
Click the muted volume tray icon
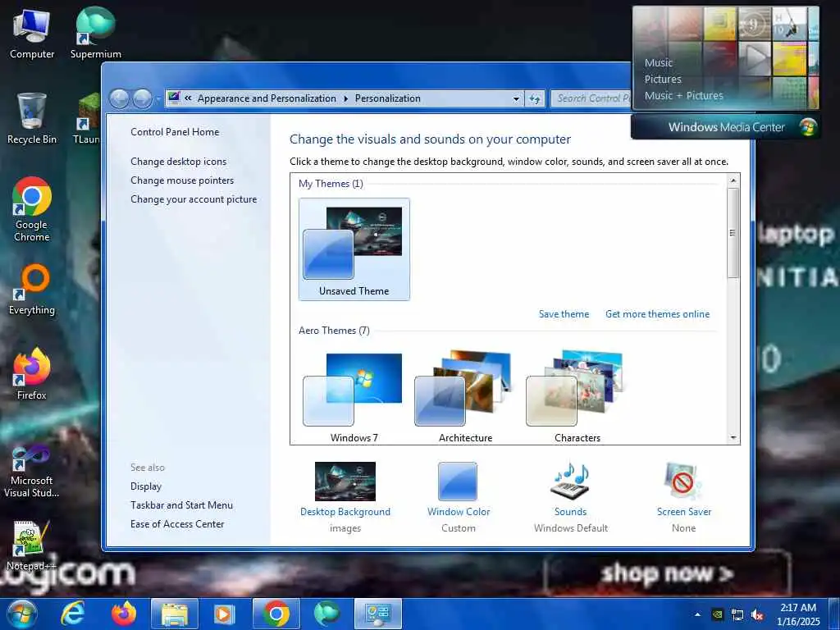[x=757, y=614]
